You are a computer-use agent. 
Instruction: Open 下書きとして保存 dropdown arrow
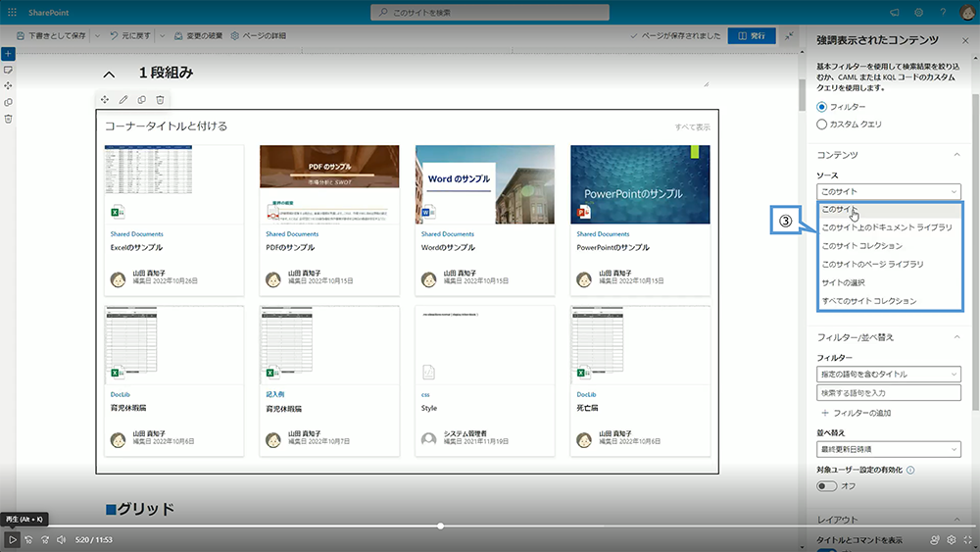(x=97, y=35)
